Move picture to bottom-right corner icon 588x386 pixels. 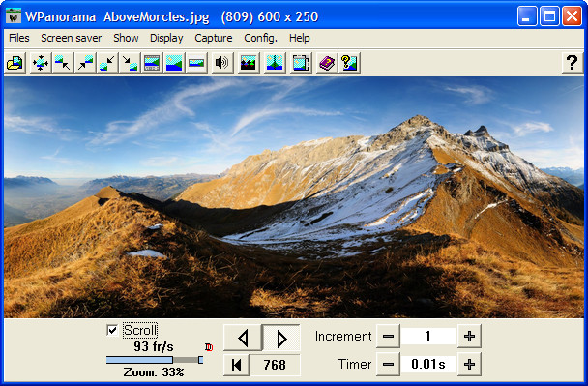(x=130, y=63)
